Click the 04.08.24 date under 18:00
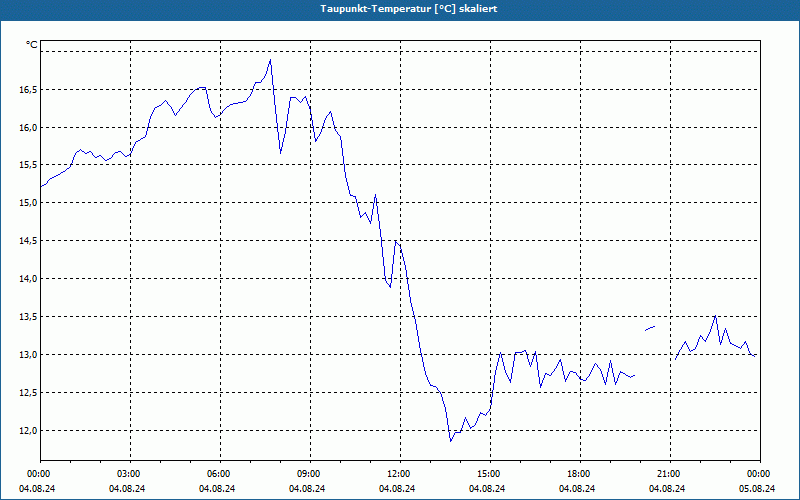Viewport: 800px width, 500px height. tap(577, 489)
